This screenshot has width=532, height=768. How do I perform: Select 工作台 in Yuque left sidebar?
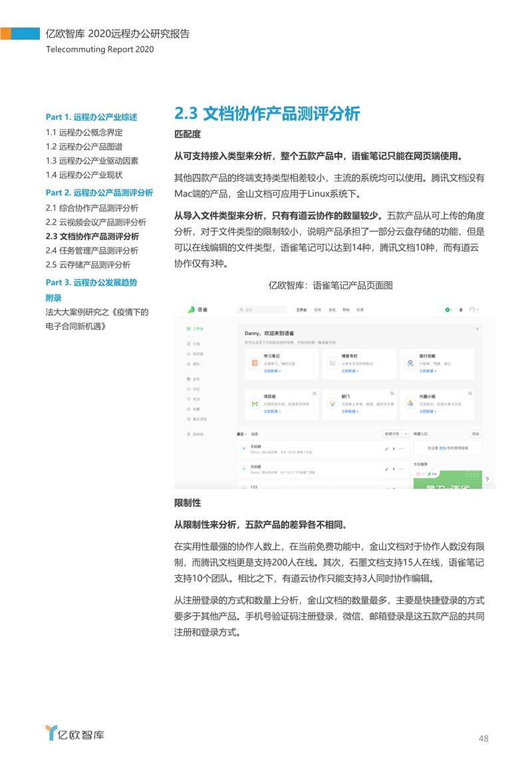click(196, 328)
